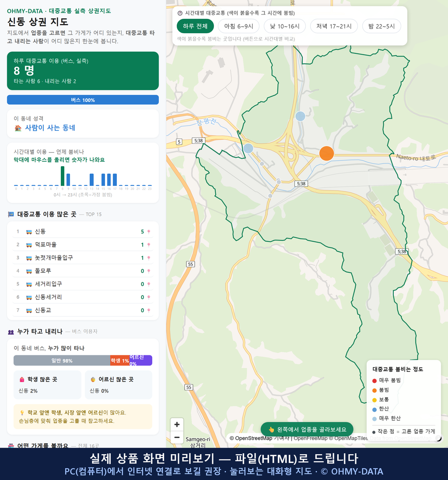
Task: Click the pin icon on the 돌모루 row
Action: (149, 271)
